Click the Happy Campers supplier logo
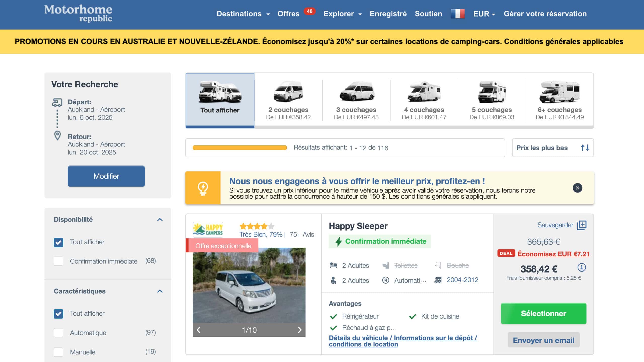 coord(208,230)
